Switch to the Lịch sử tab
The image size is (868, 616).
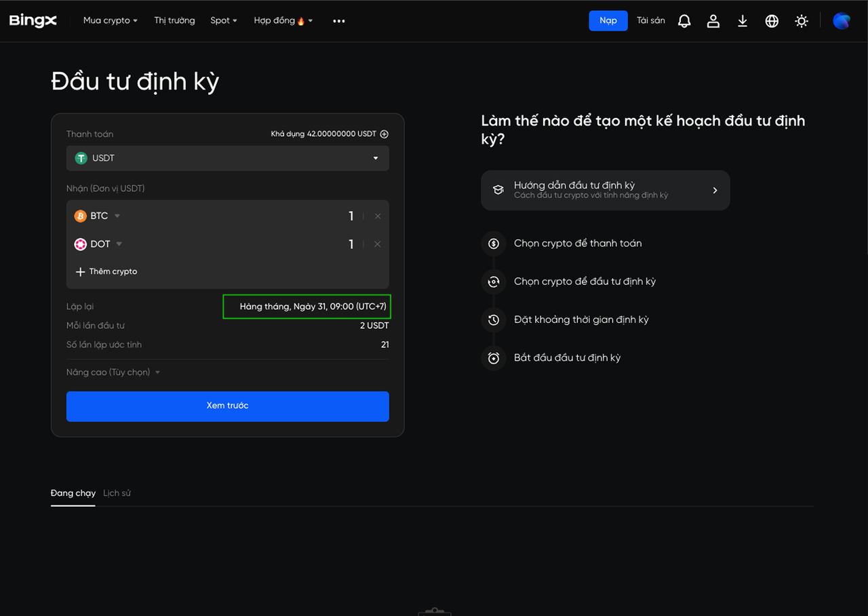(117, 493)
